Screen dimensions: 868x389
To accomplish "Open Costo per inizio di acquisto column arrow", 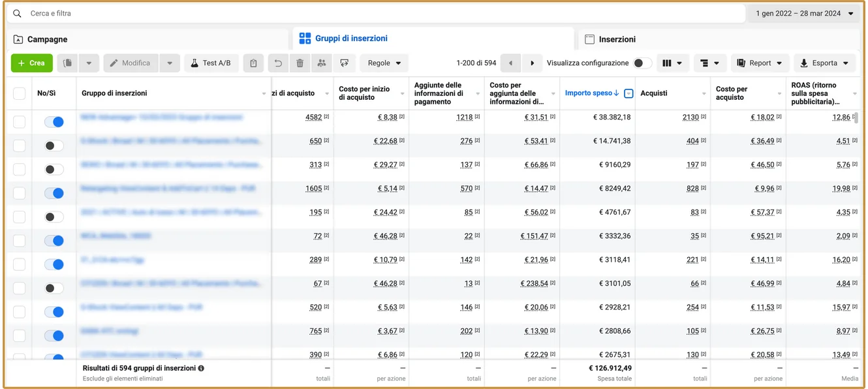I will click(x=403, y=94).
